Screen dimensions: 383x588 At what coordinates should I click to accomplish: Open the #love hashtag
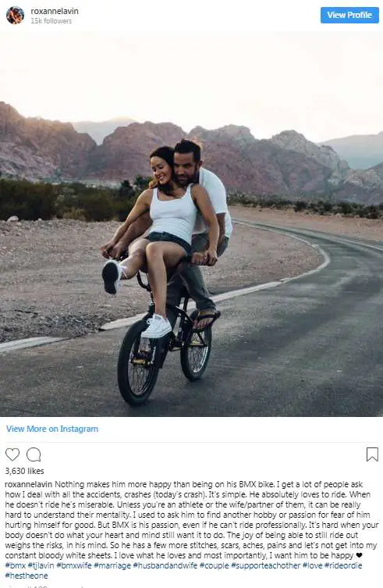pos(312,565)
